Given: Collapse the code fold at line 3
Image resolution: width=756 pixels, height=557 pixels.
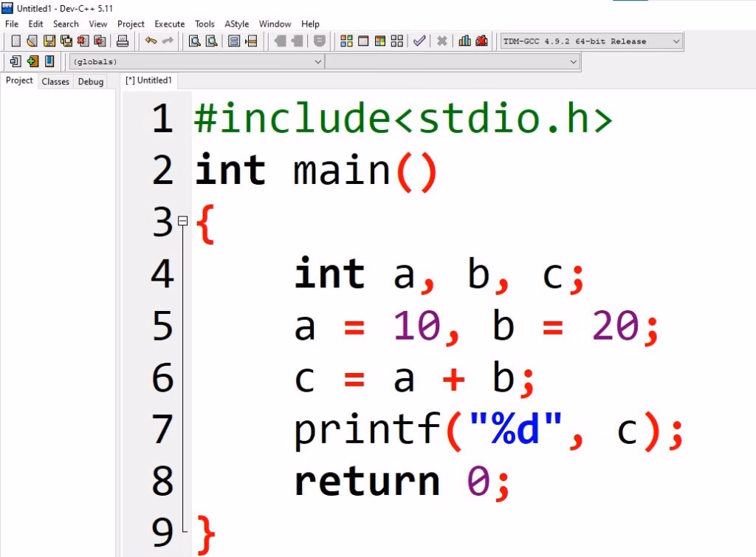Looking at the screenshot, I should [183, 221].
